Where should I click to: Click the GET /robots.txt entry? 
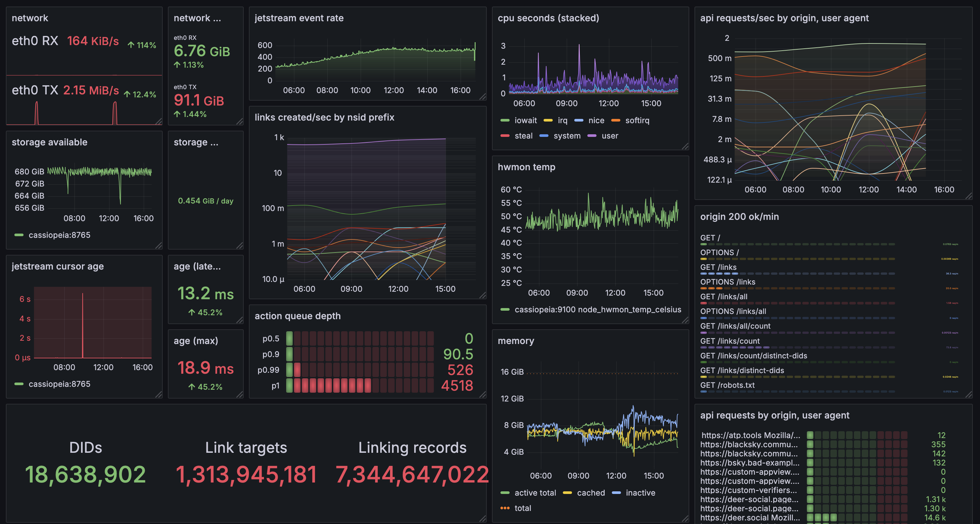[x=728, y=385]
